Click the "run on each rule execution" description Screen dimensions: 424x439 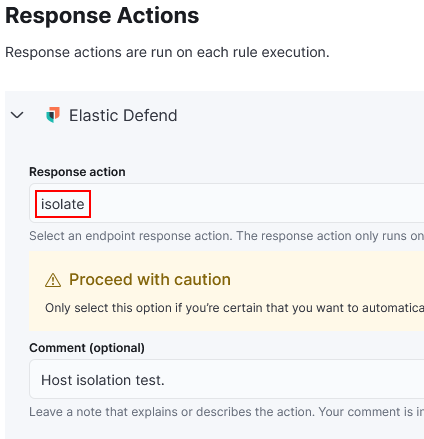(x=240, y=52)
